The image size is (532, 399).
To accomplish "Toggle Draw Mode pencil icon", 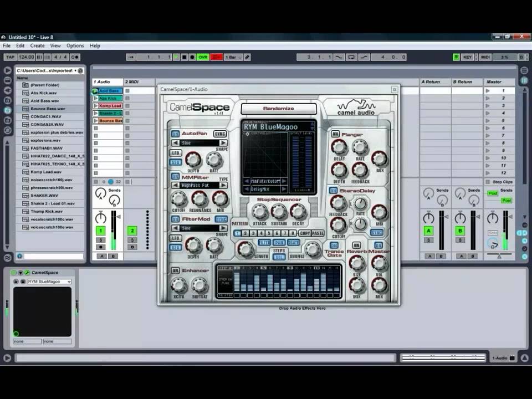I will tap(247, 57).
